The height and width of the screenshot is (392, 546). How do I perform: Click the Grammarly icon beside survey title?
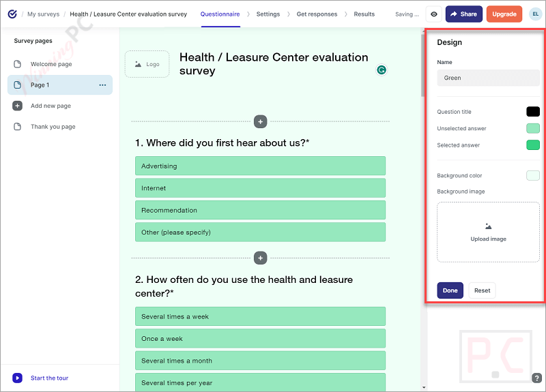tap(382, 70)
